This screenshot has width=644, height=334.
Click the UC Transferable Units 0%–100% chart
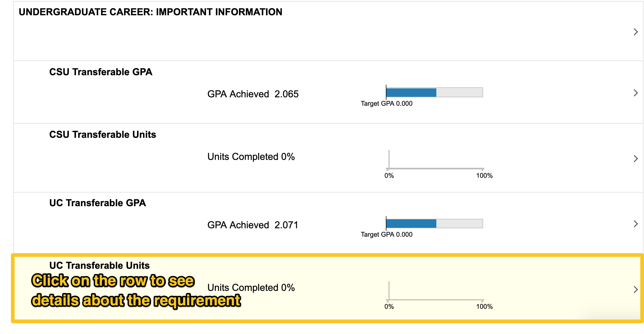(x=435, y=294)
